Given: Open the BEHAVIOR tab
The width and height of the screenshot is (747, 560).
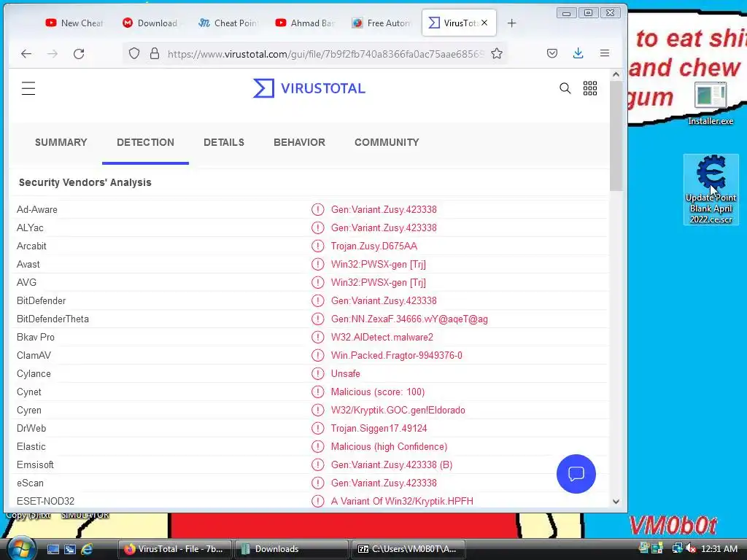Looking at the screenshot, I should tap(299, 142).
